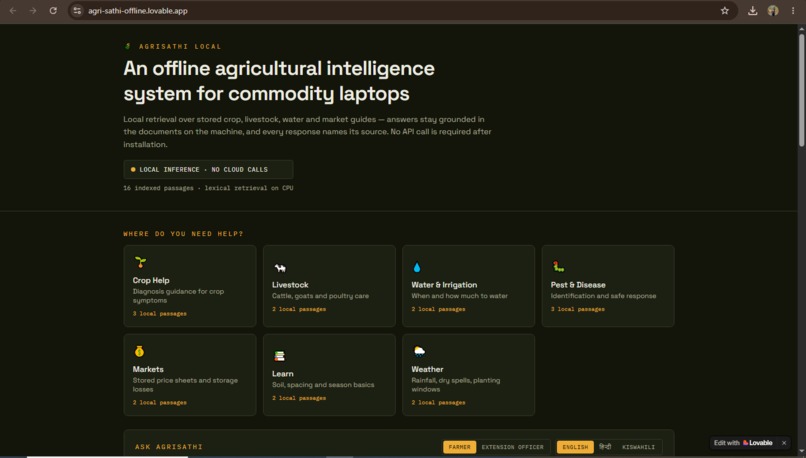This screenshot has width=806, height=458.
Task: Click 'Cattle, goats and poultry care' description
Action: (320, 296)
